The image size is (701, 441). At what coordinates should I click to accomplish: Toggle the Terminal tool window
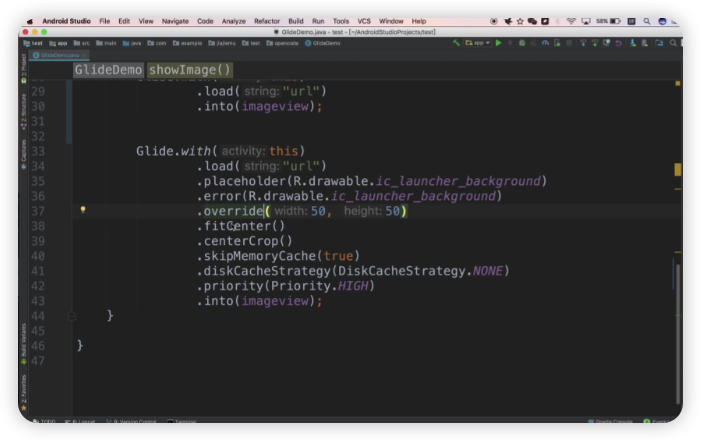(x=182, y=421)
